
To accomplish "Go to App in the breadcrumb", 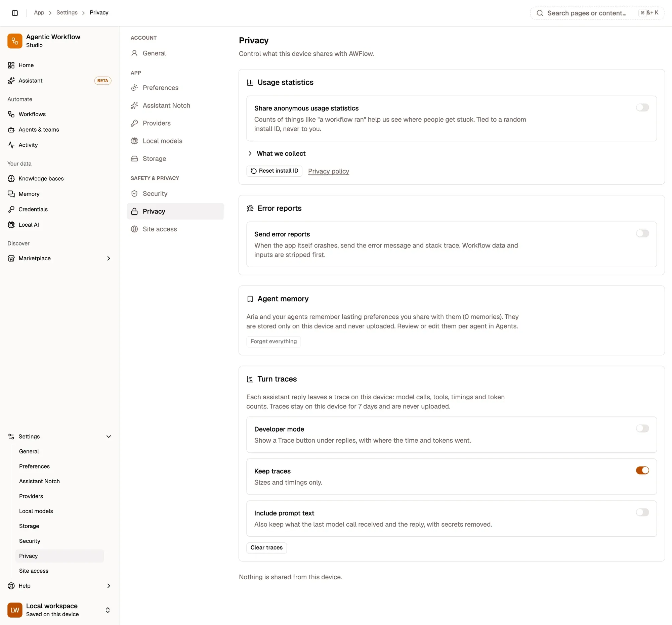I will point(39,12).
